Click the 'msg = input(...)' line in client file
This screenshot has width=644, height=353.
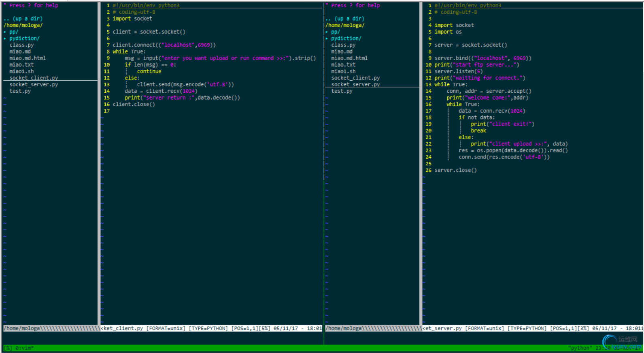[x=220, y=58]
